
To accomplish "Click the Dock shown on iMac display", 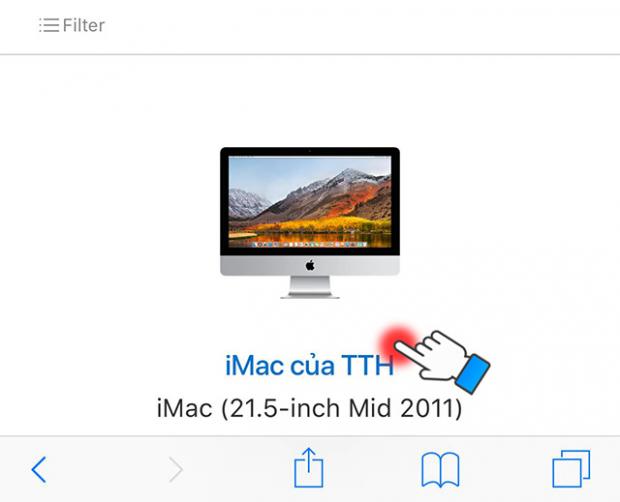I will pyautogui.click(x=310, y=245).
